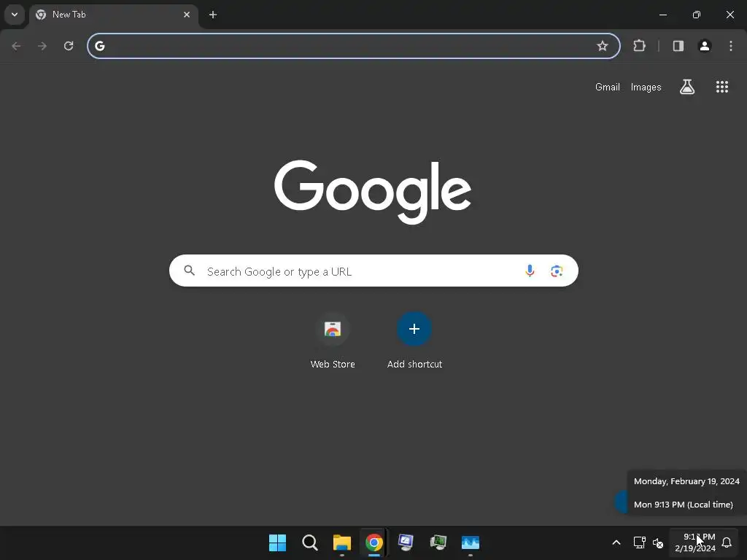This screenshot has width=747, height=560.
Task: Open the Chrome three-dot menu
Action: [731, 46]
